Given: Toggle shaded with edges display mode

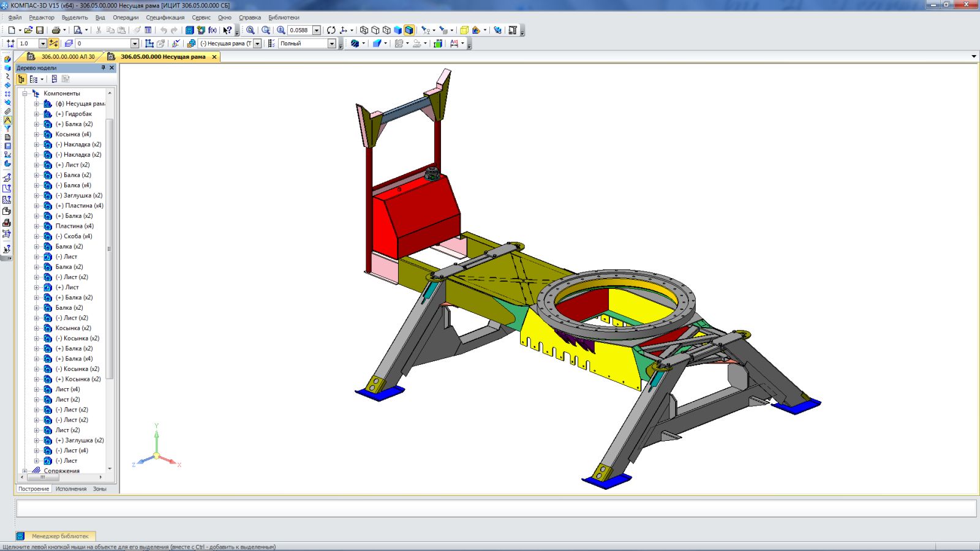Looking at the screenshot, I should [409, 30].
